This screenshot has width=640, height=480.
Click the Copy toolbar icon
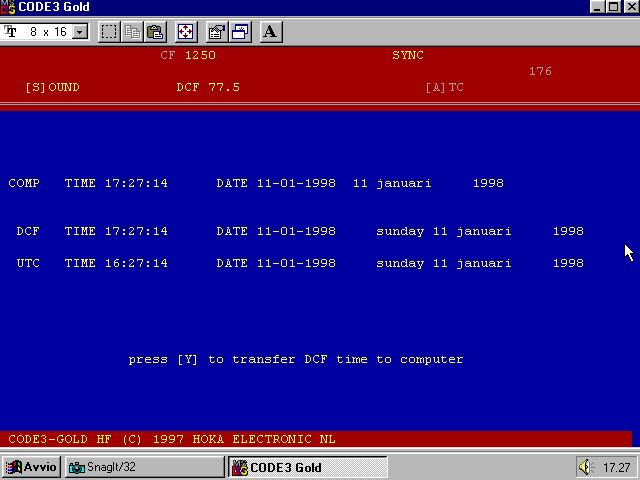(x=133, y=31)
